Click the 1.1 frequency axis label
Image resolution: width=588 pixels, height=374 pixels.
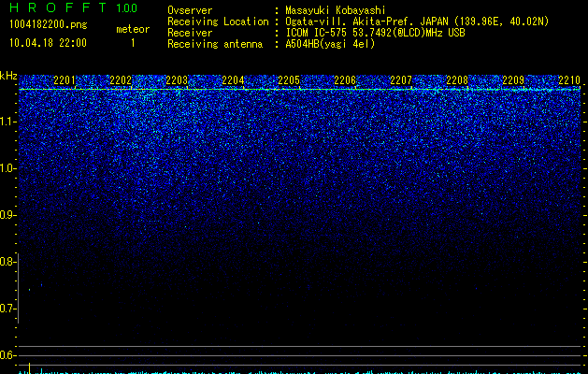(x=7, y=122)
